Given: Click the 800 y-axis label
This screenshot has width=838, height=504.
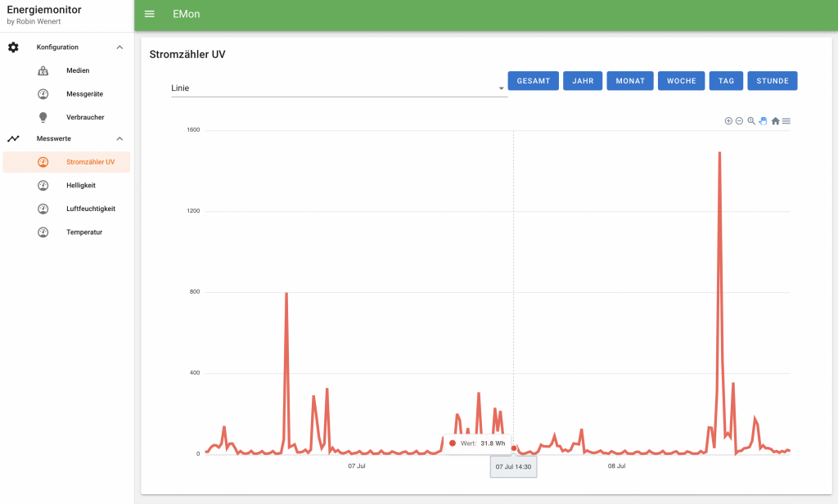Looking at the screenshot, I should point(195,292).
